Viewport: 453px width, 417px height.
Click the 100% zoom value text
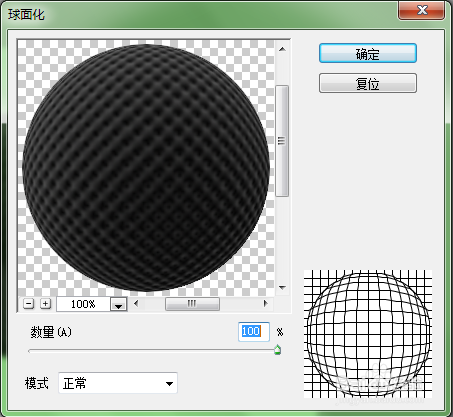coord(83,304)
